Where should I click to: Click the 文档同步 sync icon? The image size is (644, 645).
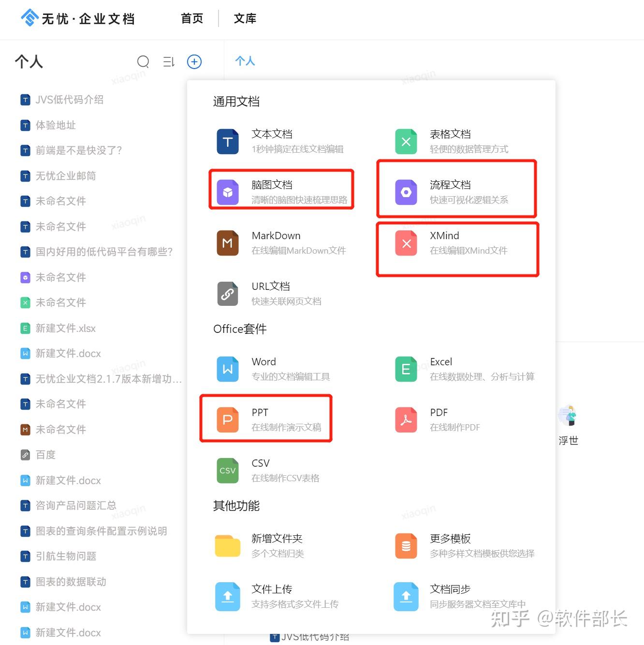[406, 597]
